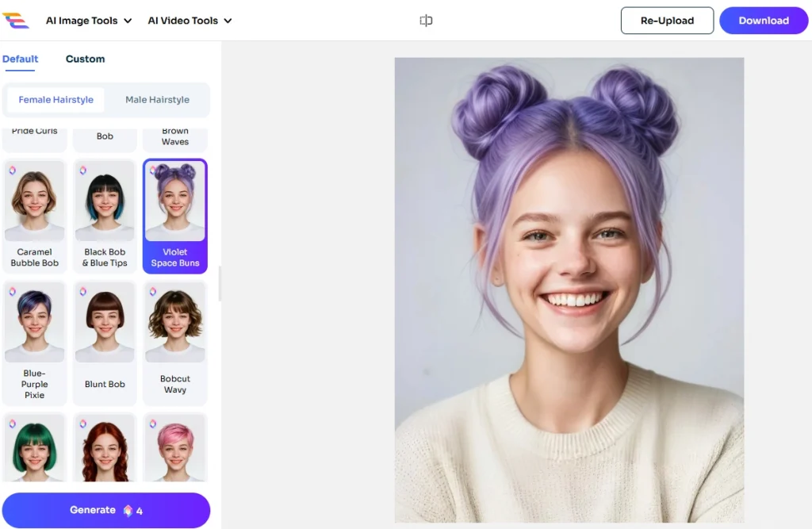
Task: Switch to Male Hairstyle option
Action: coord(157,100)
